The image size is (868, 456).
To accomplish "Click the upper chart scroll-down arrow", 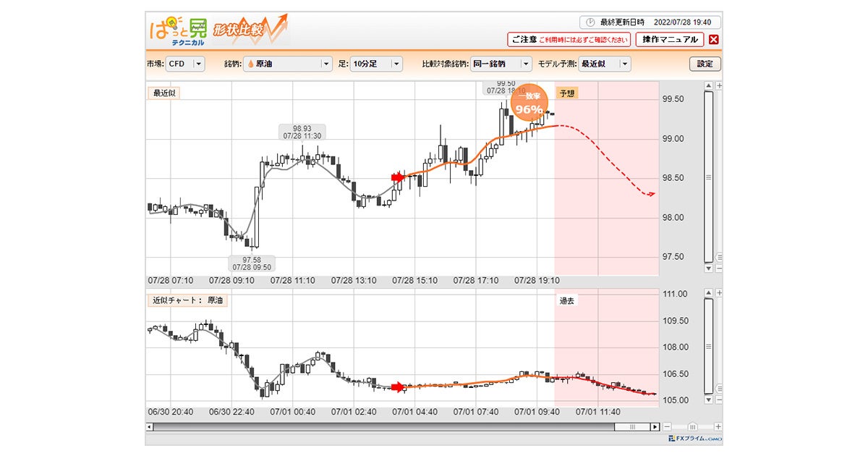I will (x=709, y=269).
